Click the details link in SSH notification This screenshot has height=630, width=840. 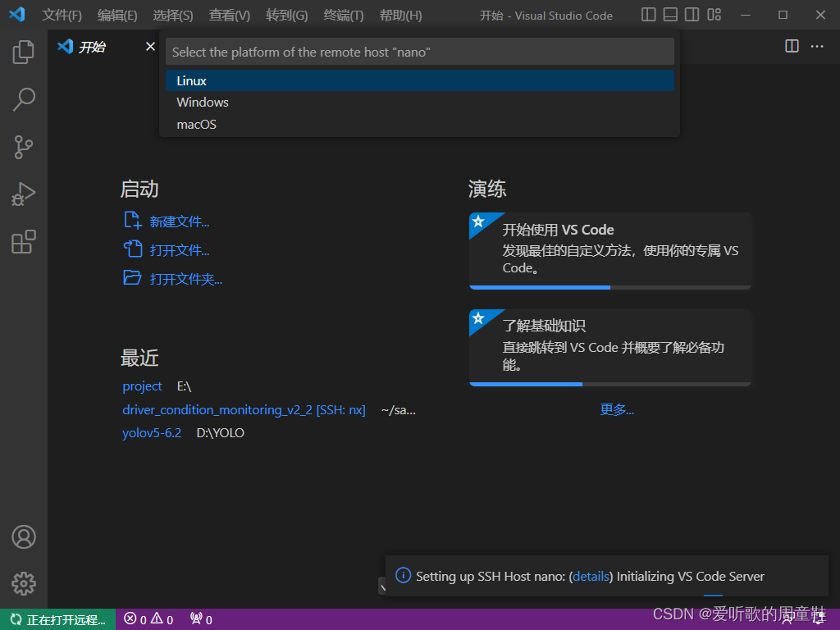point(591,577)
